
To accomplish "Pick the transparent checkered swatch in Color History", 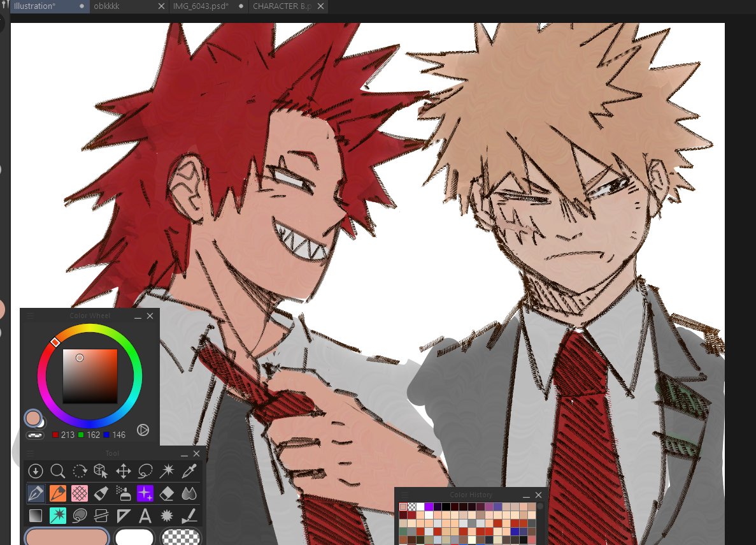I will point(411,506).
